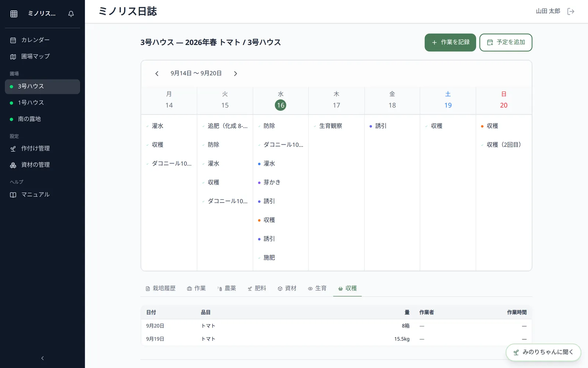Open カレンダー in the sidebar
Image resolution: width=588 pixels, height=368 pixels.
click(x=42, y=40)
